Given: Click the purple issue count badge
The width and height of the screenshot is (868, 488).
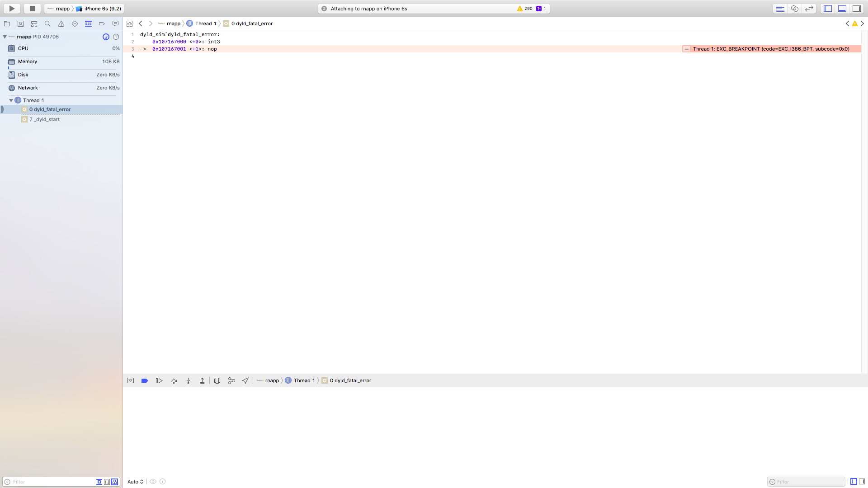Looking at the screenshot, I should click(x=541, y=9).
